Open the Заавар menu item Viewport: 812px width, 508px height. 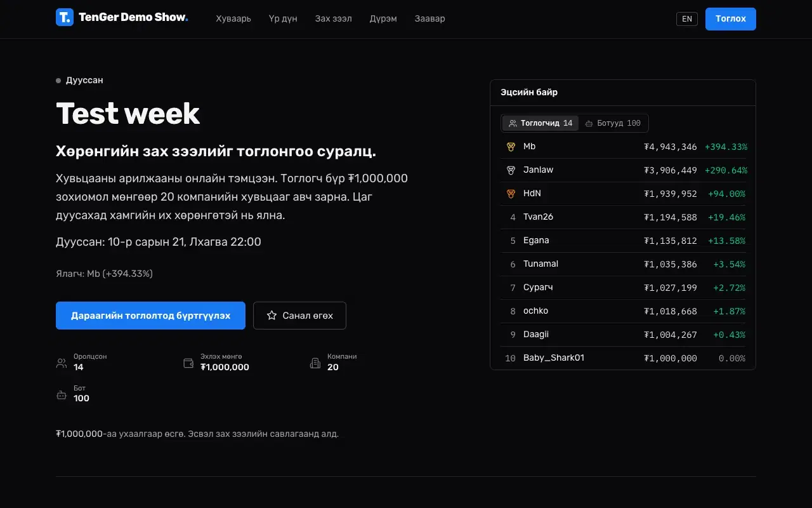tap(430, 18)
